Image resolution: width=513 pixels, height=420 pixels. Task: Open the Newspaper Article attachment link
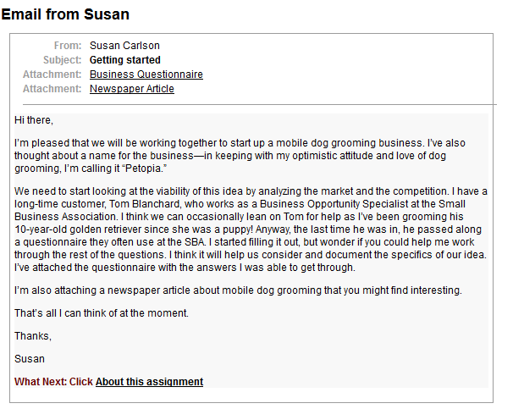pos(131,89)
